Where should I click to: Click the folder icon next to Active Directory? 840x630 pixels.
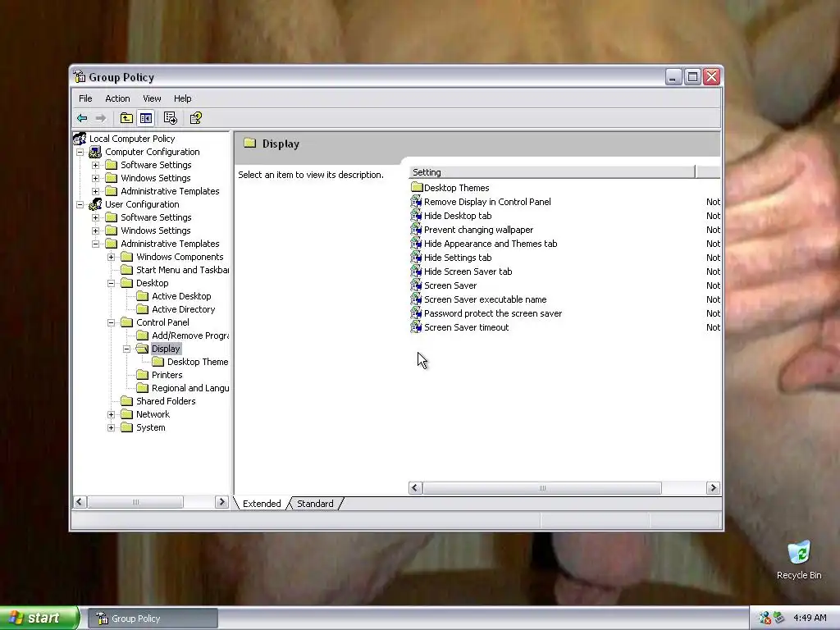click(143, 309)
